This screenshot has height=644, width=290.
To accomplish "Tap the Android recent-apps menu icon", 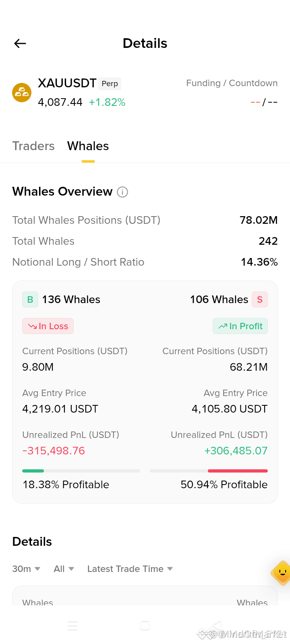I will pyautogui.click(x=72, y=625).
